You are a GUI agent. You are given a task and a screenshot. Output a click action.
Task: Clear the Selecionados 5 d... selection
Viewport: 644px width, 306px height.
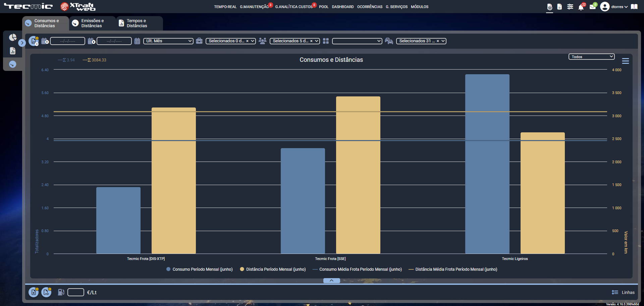311,41
